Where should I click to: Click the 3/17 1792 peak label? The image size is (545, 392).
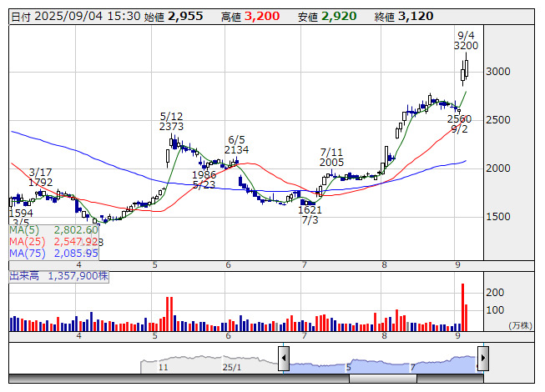[40, 177]
